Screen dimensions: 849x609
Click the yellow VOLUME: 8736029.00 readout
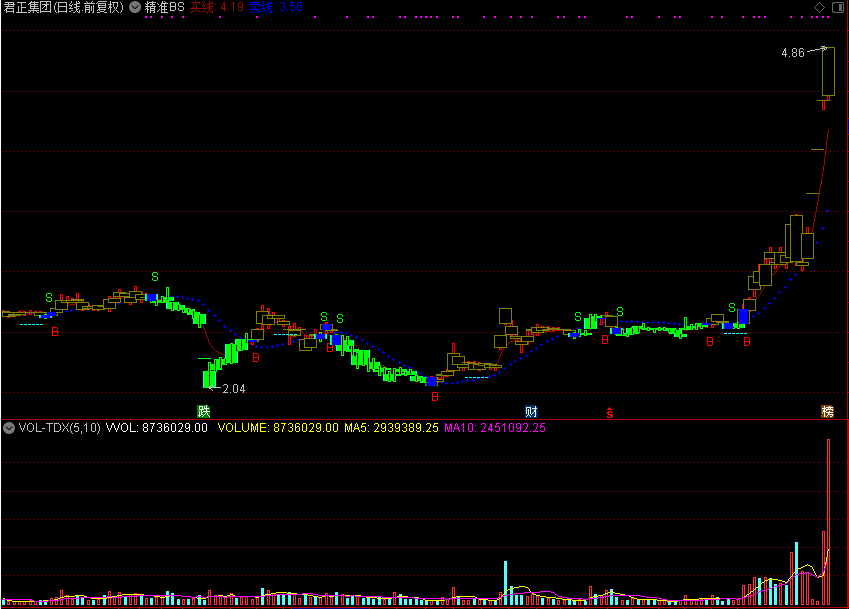click(278, 428)
